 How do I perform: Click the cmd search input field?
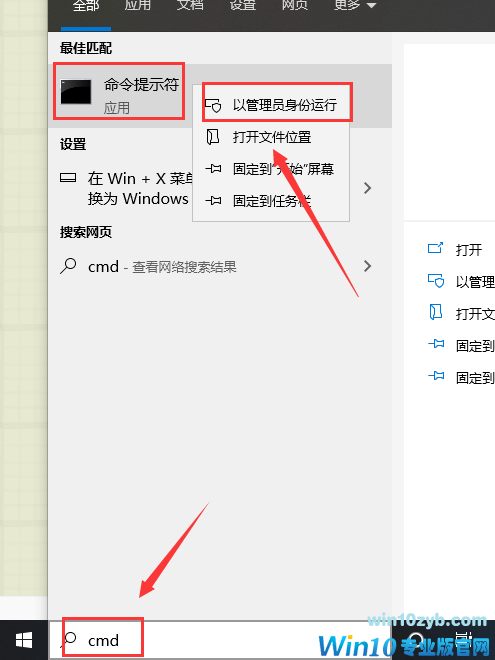coord(220,640)
